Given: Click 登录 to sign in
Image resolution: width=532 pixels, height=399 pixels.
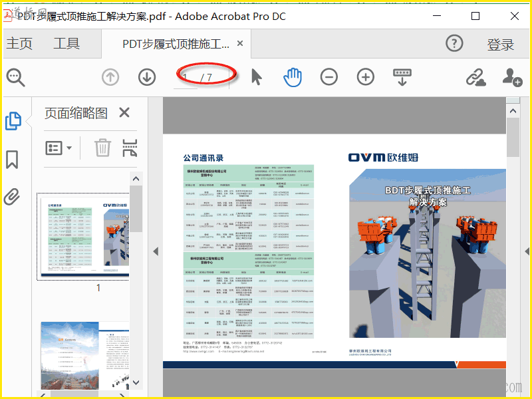Looking at the screenshot, I should (501, 45).
